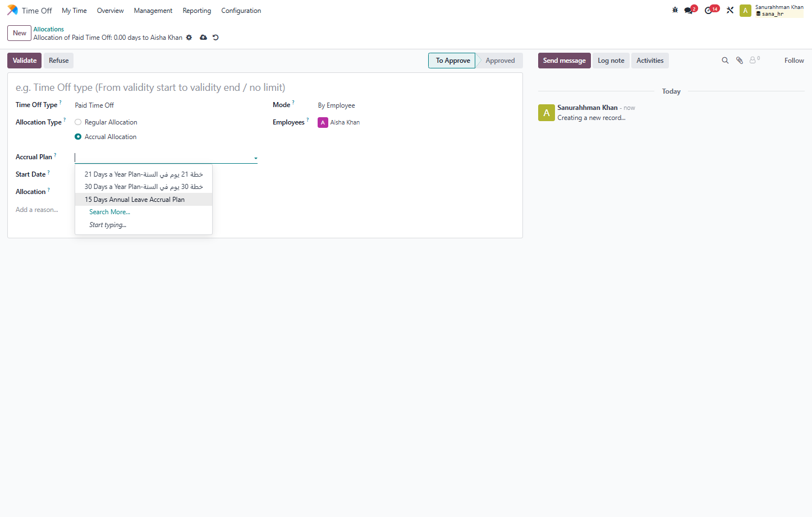Click the Validate button
Screen dimensions: 812x517
[25, 61]
